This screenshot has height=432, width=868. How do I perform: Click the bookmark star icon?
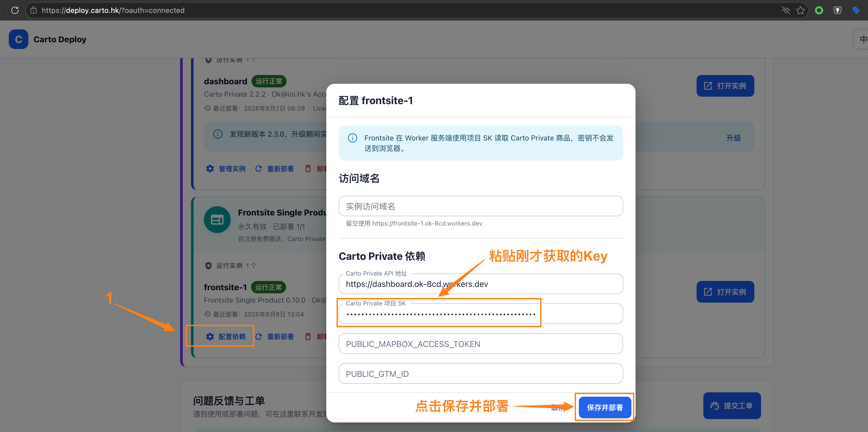tap(800, 11)
